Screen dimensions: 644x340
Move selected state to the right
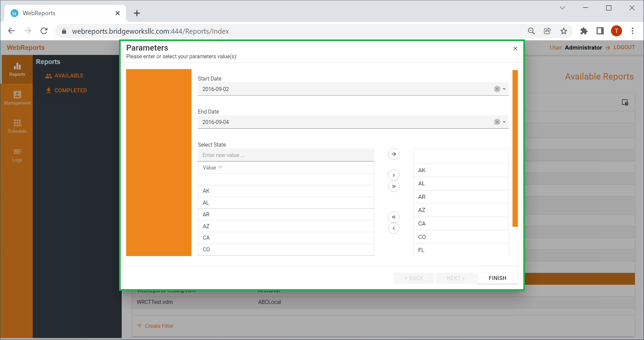(x=393, y=175)
